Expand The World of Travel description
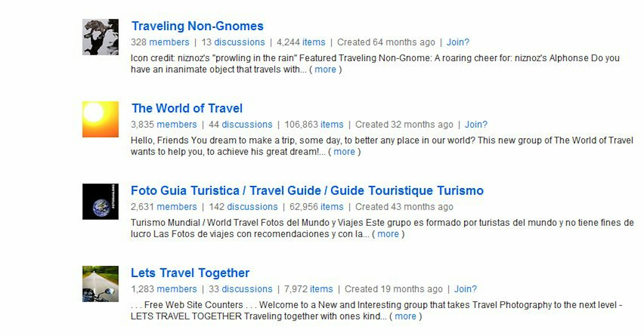Image resolution: width=644 pixels, height=336 pixels. coord(344,152)
